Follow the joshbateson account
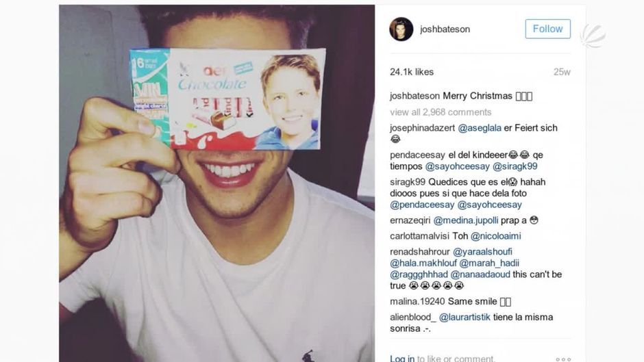Viewport: 644px width, 362px height. coord(547,29)
